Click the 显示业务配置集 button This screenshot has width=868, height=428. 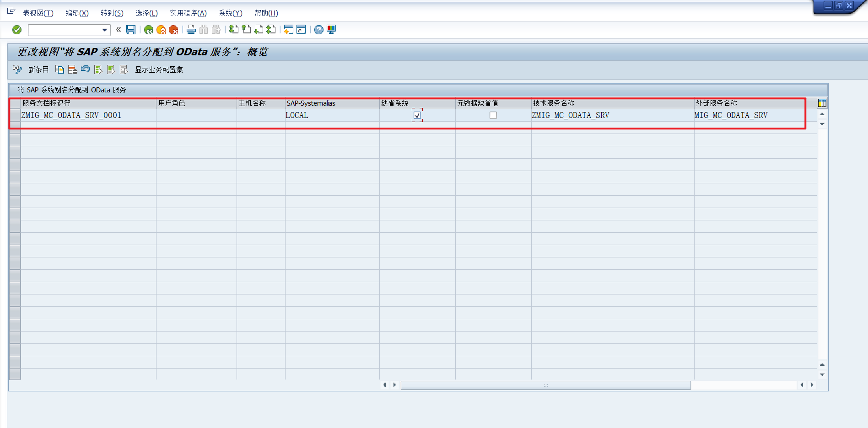point(159,70)
